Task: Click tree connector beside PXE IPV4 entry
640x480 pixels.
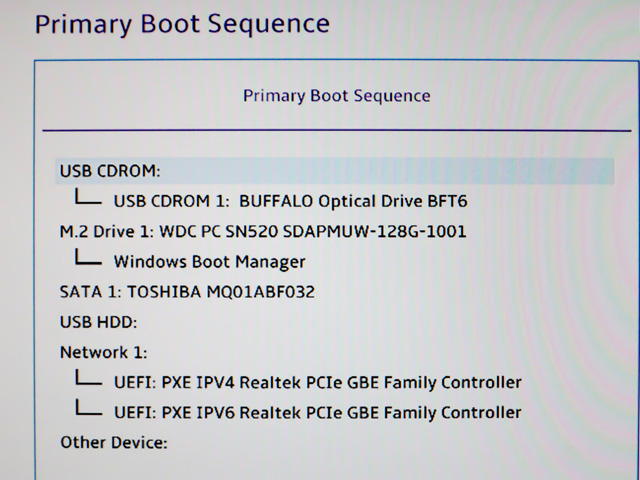Action: coord(88,379)
